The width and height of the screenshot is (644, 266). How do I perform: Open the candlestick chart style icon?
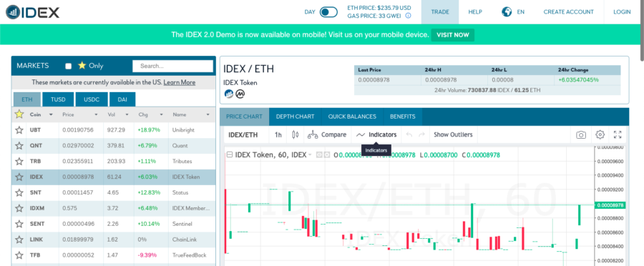coord(295,134)
